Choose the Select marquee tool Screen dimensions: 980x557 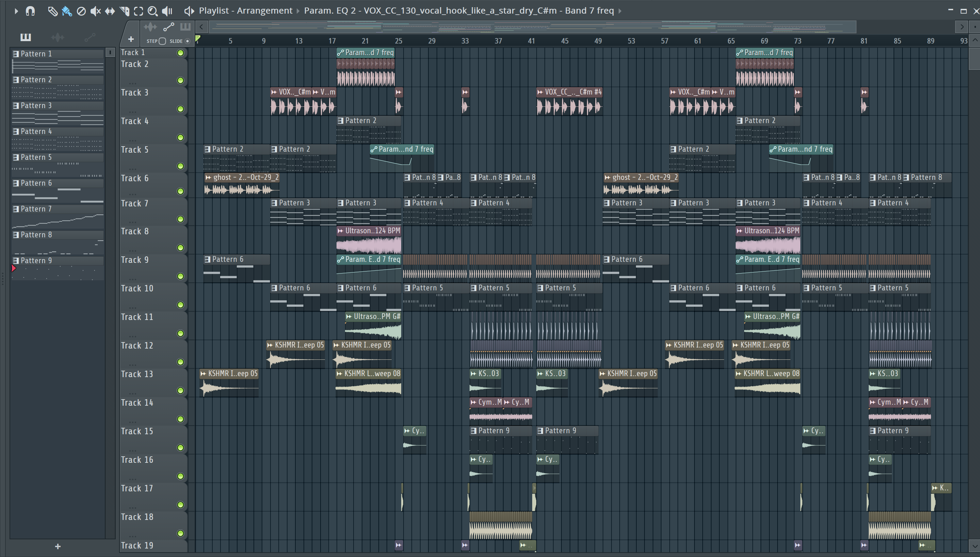[x=138, y=11]
